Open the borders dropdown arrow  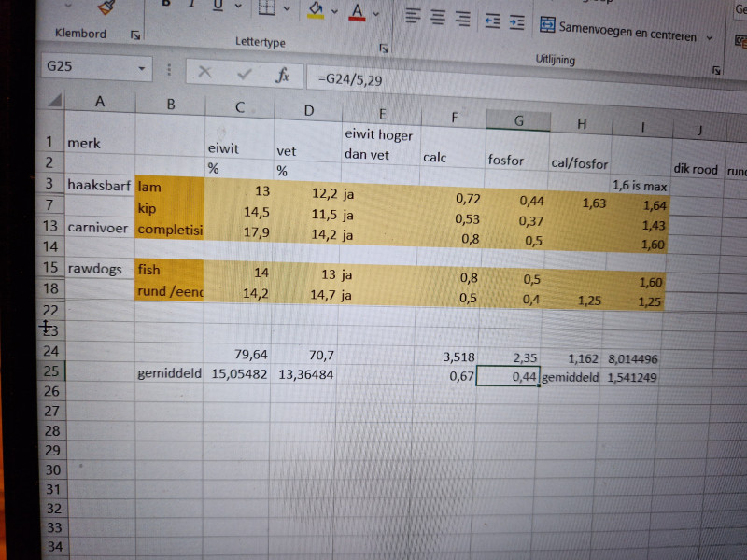tap(287, 8)
